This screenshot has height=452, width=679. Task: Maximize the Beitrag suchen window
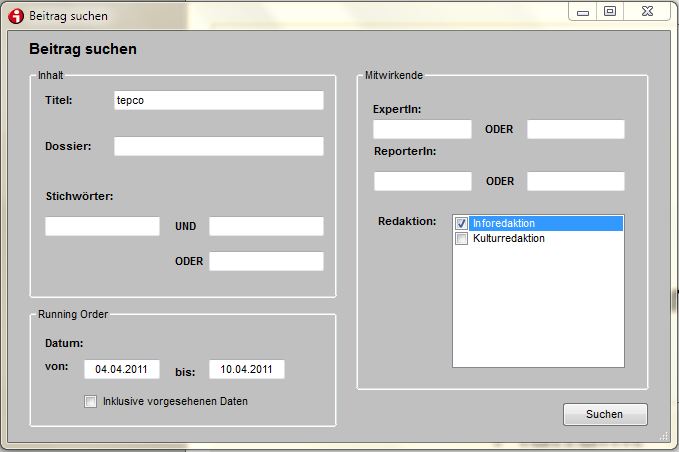[610, 12]
